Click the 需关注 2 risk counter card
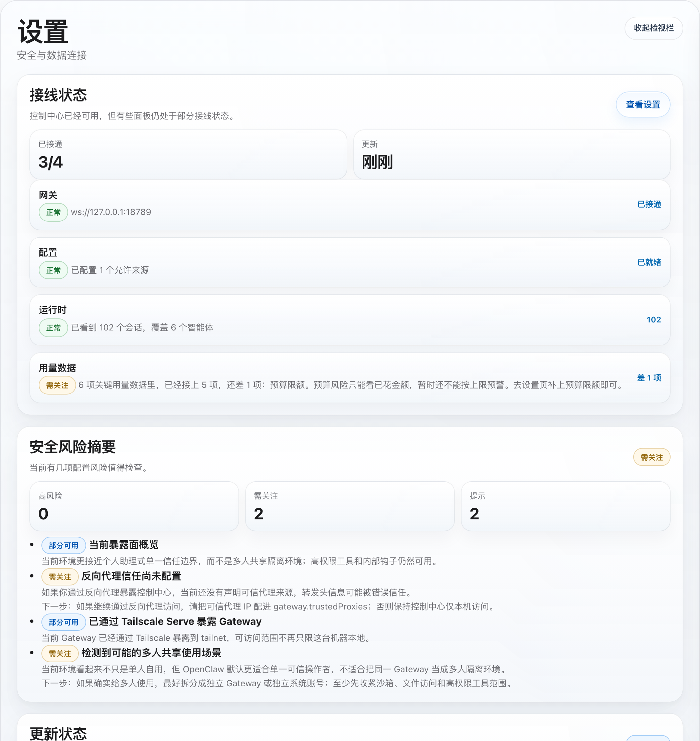Image resolution: width=700 pixels, height=741 pixels. point(350,506)
